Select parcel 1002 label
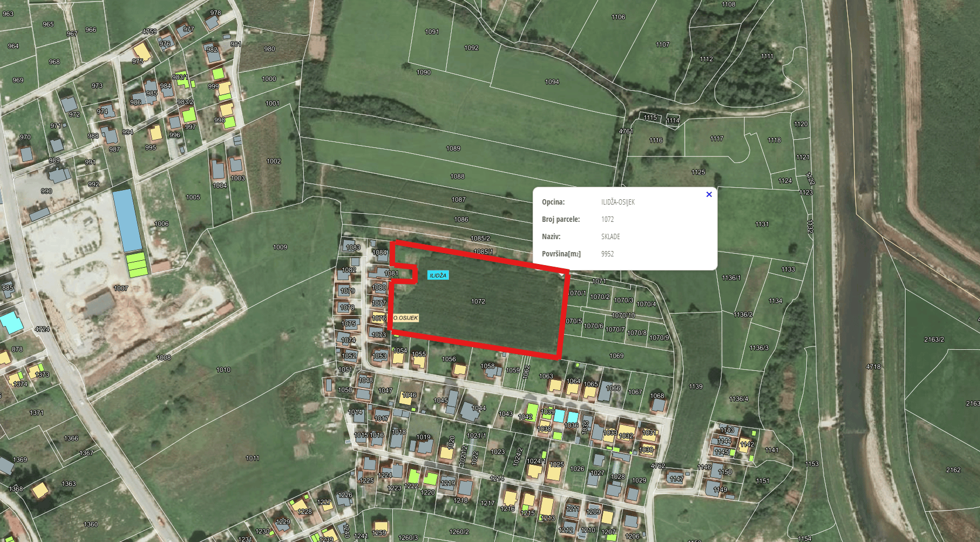The width and height of the screenshot is (980, 542). tap(274, 161)
